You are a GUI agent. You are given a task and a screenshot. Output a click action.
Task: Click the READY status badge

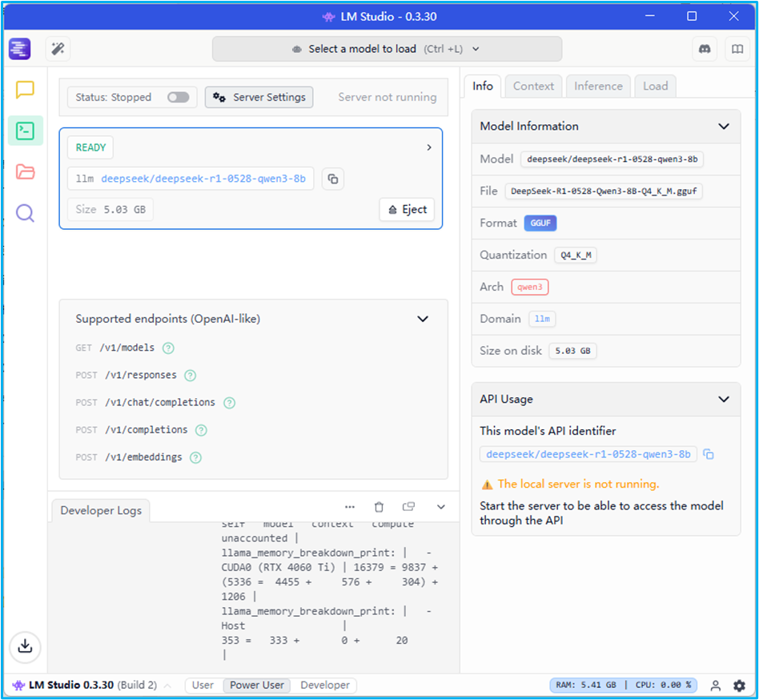coord(90,147)
